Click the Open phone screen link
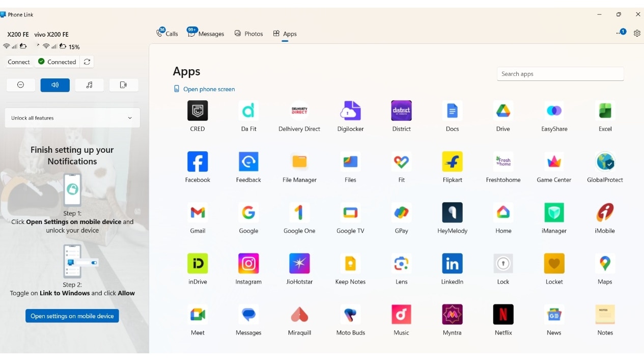This screenshot has width=644, height=362. pos(204,89)
